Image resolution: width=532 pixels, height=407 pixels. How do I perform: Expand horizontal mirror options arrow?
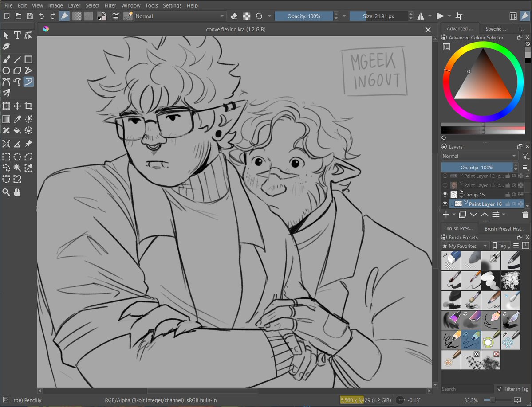[x=430, y=16]
